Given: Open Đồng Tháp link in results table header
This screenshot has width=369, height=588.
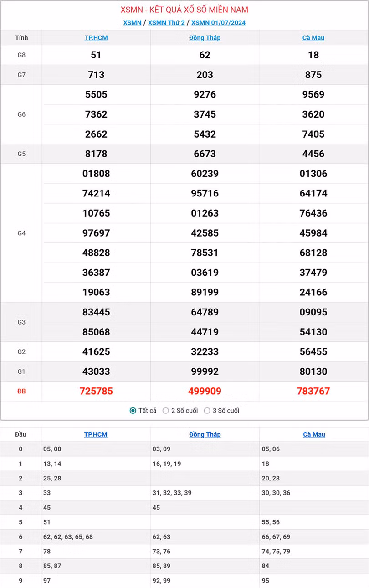Looking at the screenshot, I should [205, 38].
